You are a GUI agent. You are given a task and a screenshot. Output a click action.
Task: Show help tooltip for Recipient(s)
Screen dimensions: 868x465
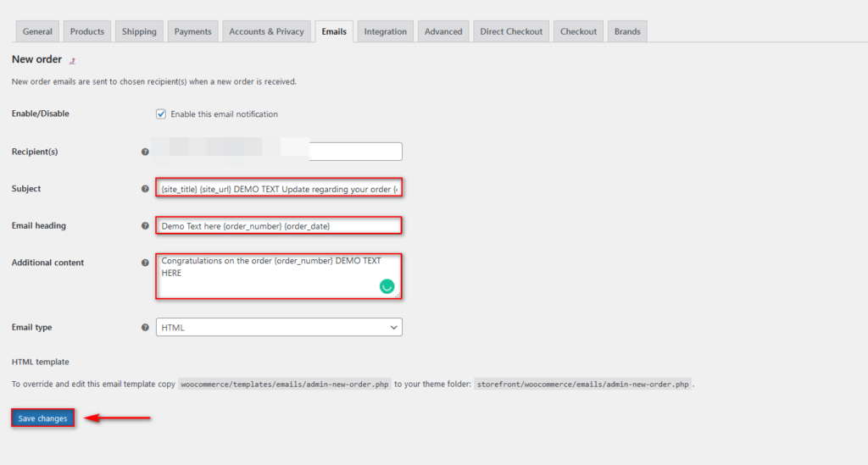pyautogui.click(x=145, y=152)
